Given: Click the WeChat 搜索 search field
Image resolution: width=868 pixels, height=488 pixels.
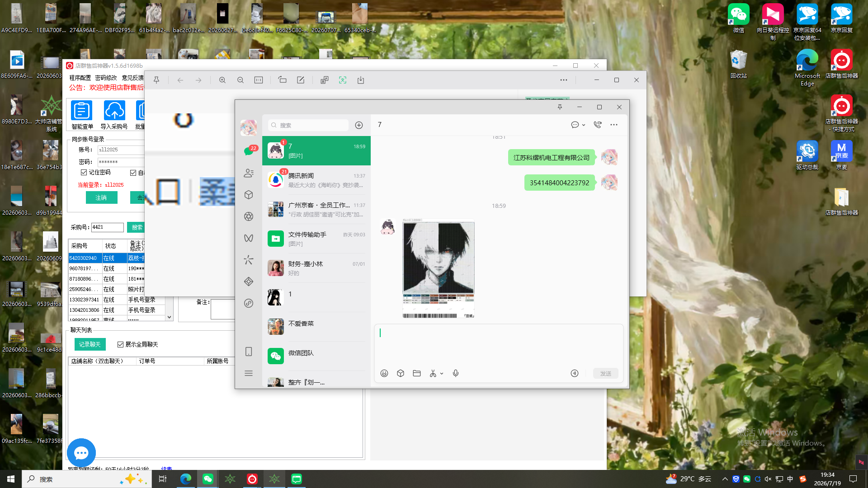Looking at the screenshot, I should coord(308,125).
